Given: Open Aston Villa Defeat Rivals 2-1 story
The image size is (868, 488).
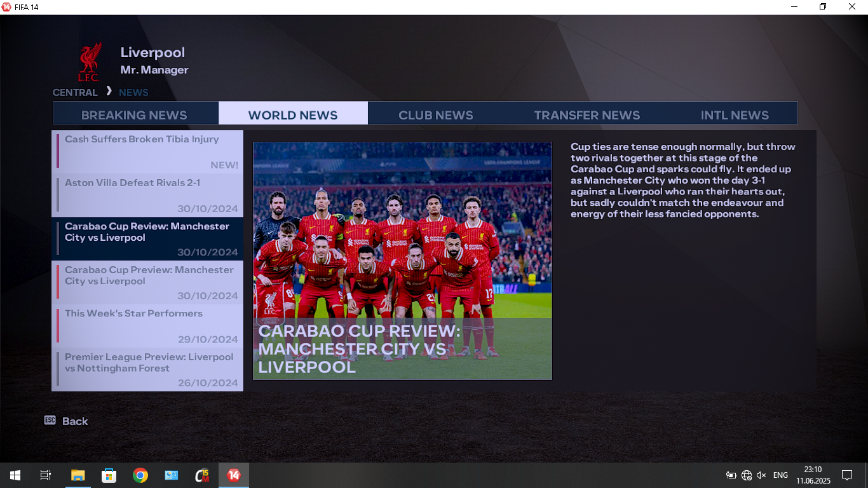Looking at the screenshot, I should (x=147, y=196).
